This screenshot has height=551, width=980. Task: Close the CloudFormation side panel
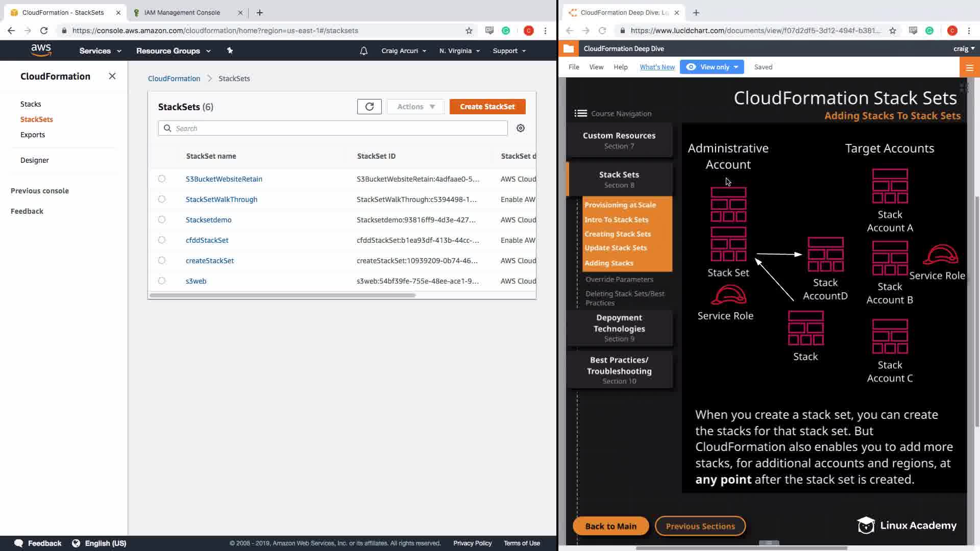tap(112, 76)
